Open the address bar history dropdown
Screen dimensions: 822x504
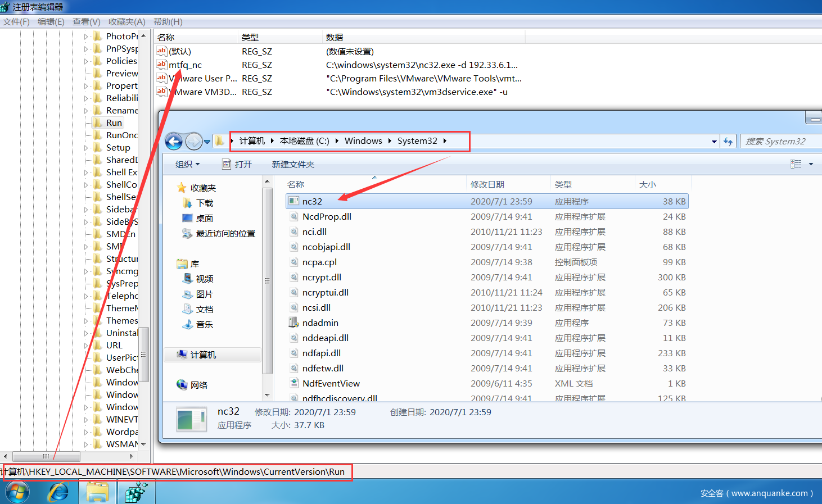pyautogui.click(x=714, y=142)
